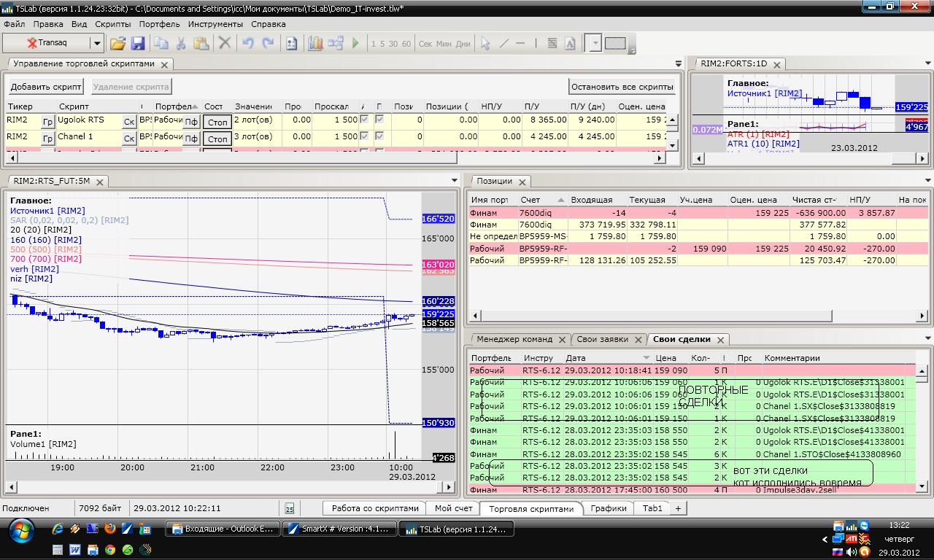Click the green run script arrow
934x560 pixels.
point(355,44)
